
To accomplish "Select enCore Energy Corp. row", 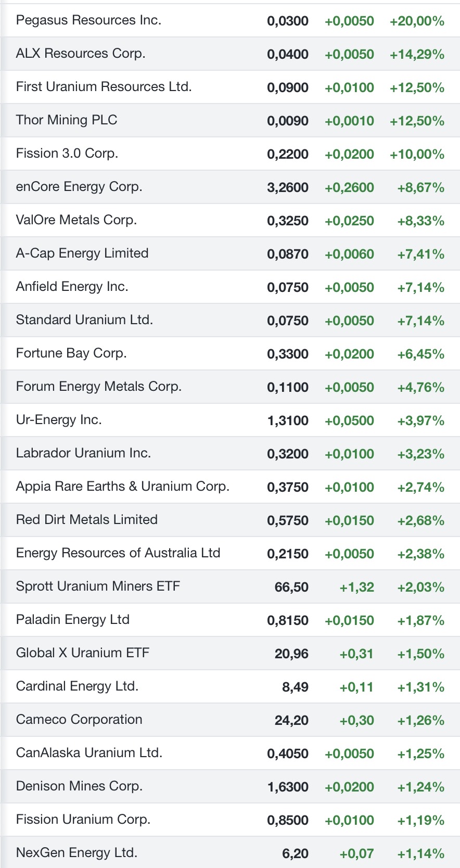I will point(79,187).
